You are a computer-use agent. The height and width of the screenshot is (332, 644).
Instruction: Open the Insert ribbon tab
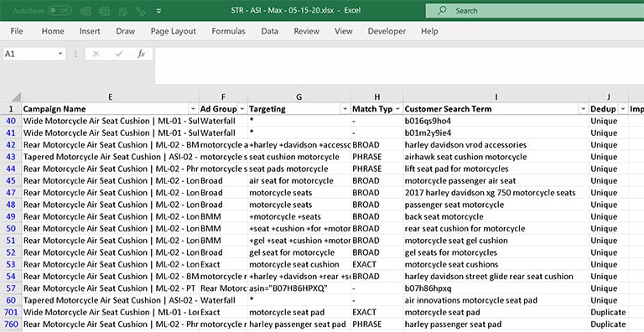(90, 31)
